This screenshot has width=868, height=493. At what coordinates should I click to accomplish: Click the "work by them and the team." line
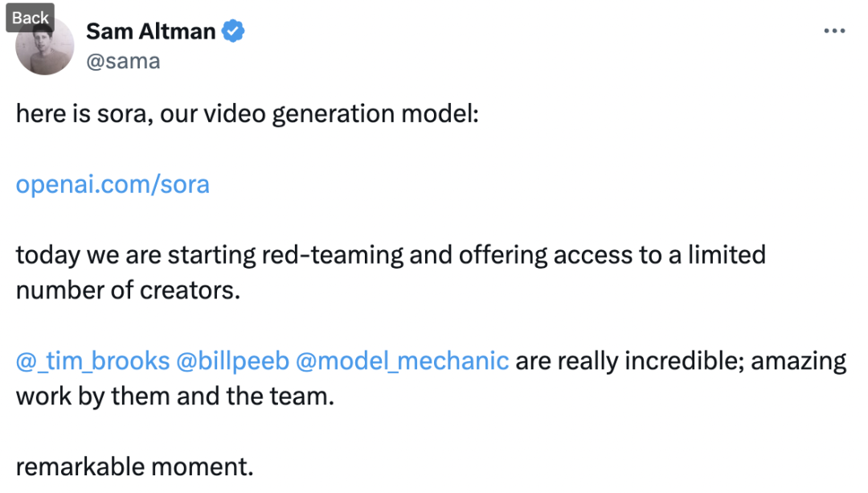point(174,396)
